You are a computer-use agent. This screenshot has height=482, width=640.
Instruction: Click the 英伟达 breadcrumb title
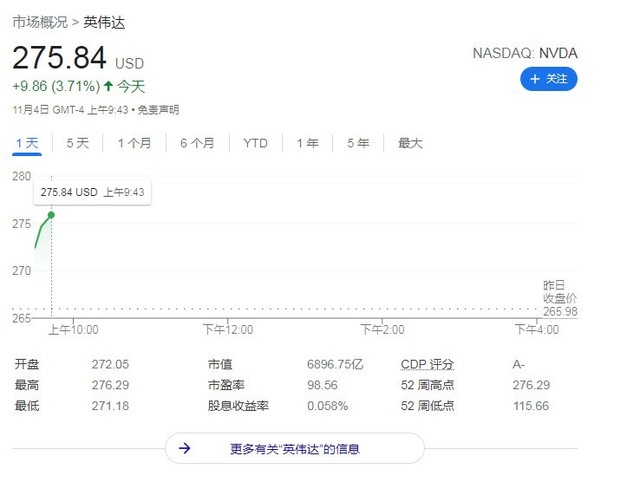[104, 22]
